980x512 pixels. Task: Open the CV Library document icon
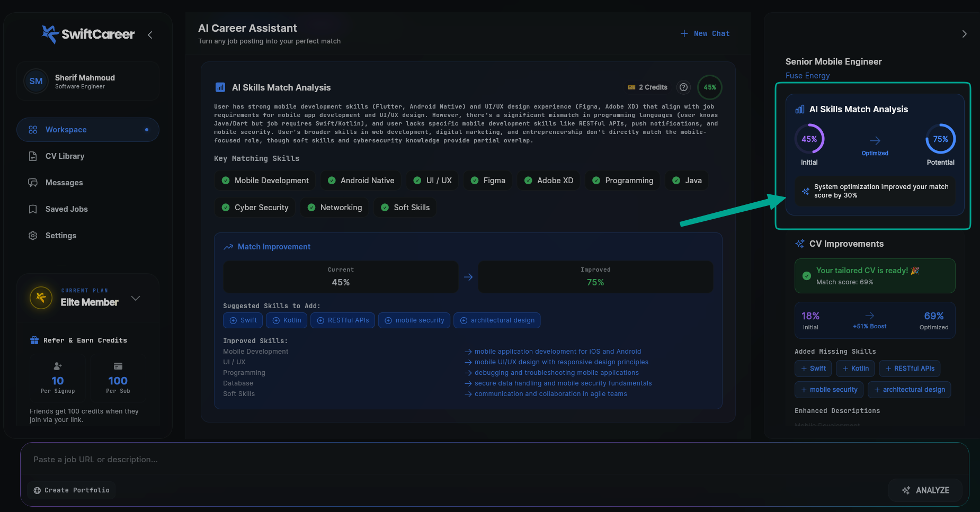coord(33,156)
